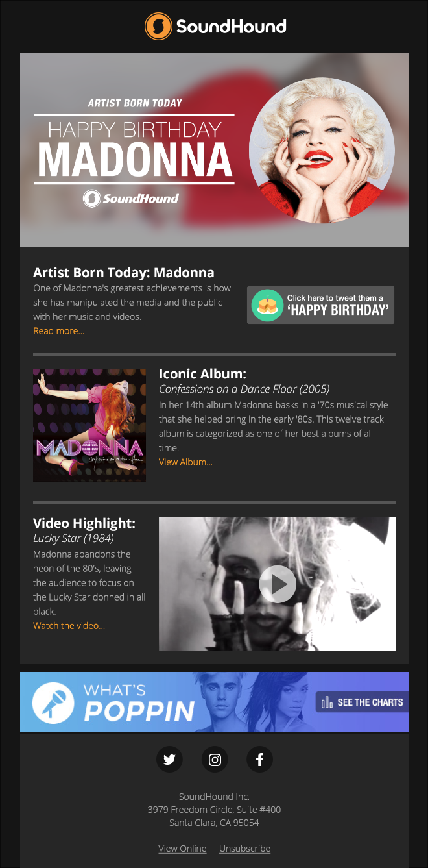This screenshot has height=868, width=428.
Task: Click the microphone icon on What's Poppin banner
Action: (x=53, y=702)
